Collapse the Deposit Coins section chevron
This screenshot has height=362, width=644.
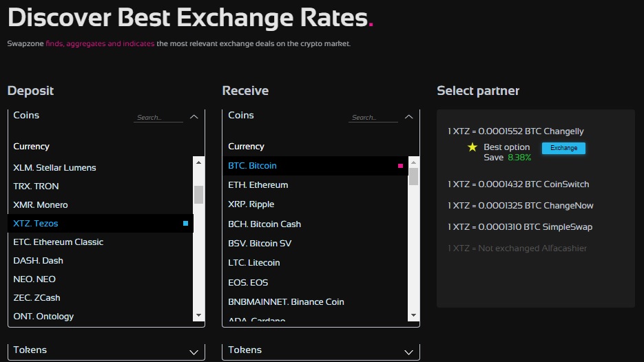(x=194, y=117)
